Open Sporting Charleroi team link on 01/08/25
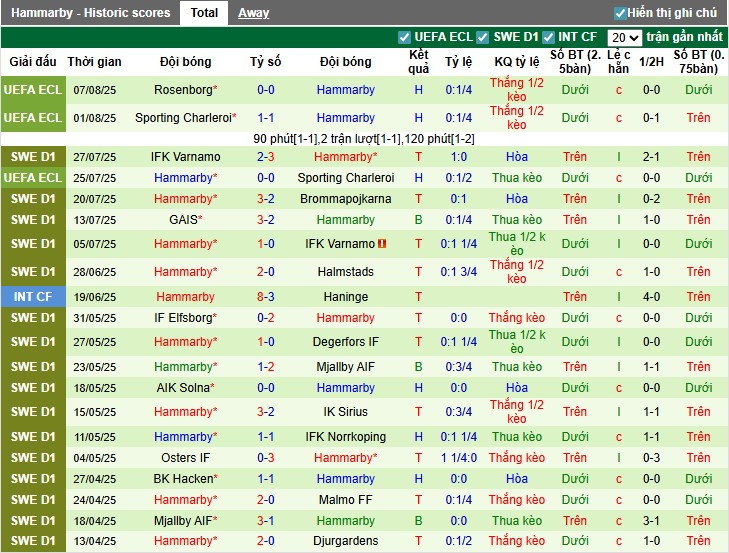Image resolution: width=729 pixels, height=553 pixels. coord(186,118)
